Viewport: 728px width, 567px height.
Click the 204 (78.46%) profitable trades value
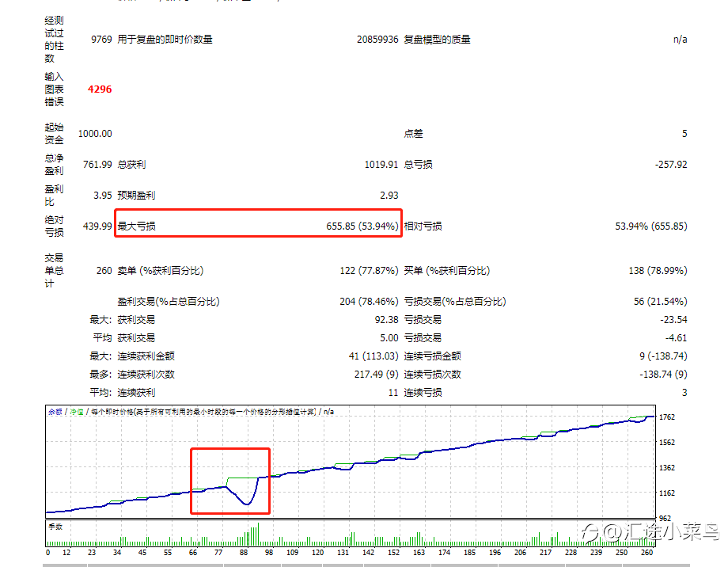pyautogui.click(x=369, y=302)
